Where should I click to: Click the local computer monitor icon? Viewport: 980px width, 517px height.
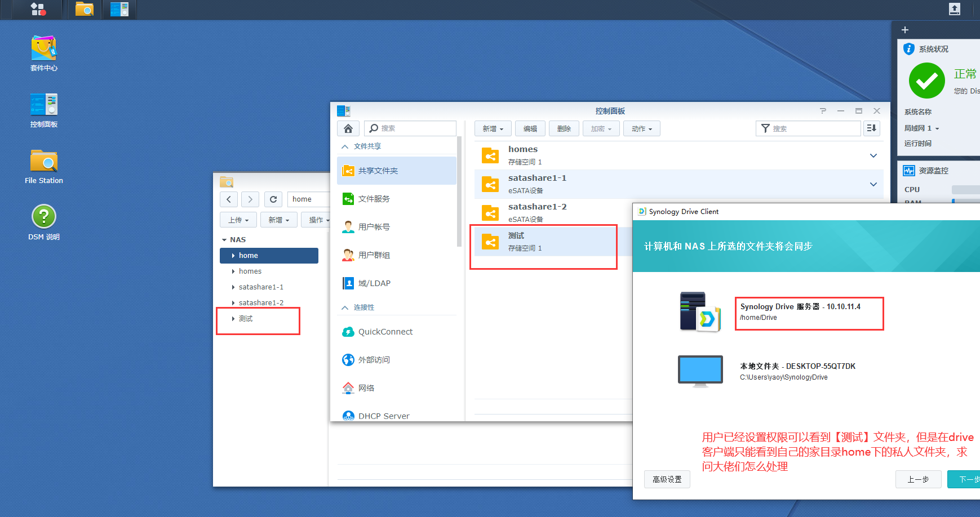click(700, 371)
